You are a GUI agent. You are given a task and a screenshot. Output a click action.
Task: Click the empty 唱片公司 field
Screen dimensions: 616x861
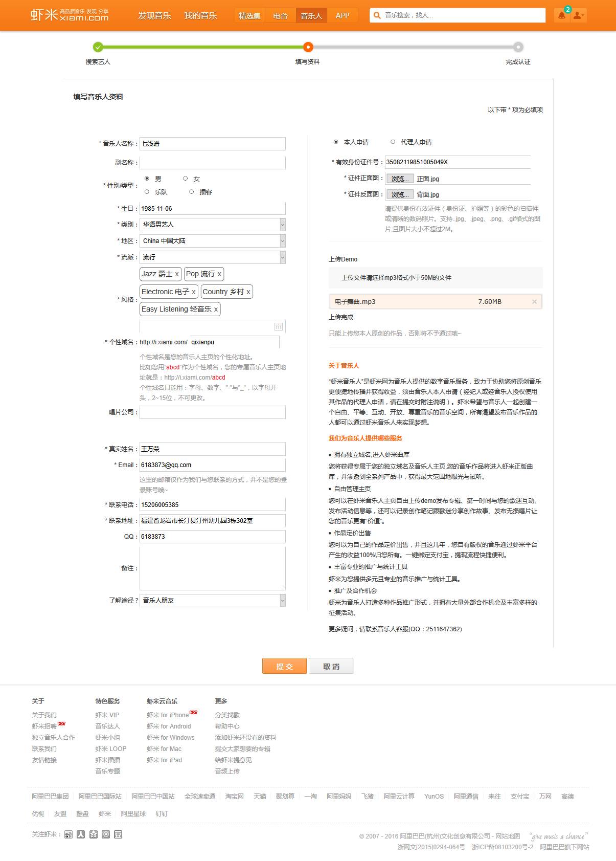[213, 412]
